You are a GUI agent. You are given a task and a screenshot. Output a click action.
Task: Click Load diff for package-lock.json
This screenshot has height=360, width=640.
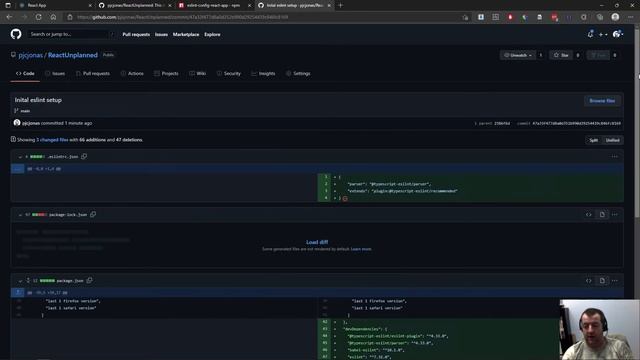tap(317, 242)
